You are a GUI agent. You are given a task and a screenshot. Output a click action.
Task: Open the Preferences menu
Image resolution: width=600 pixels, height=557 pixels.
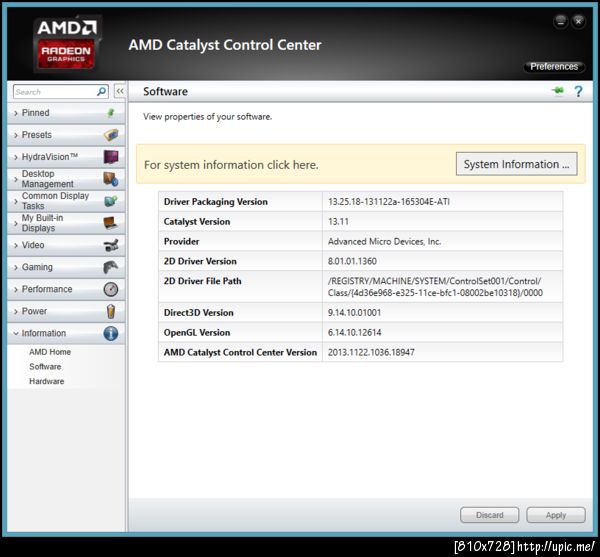[554, 67]
